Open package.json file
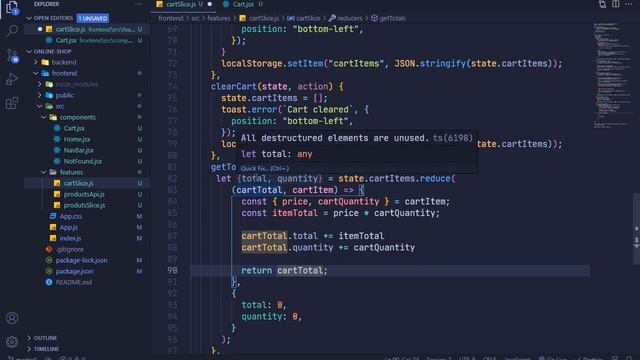The image size is (640, 360). click(74, 271)
